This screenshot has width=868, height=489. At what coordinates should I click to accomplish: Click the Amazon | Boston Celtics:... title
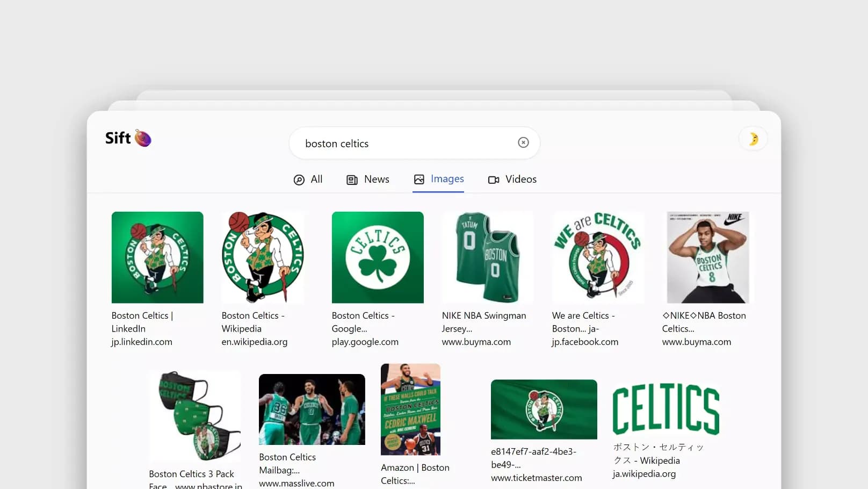pyautogui.click(x=415, y=474)
